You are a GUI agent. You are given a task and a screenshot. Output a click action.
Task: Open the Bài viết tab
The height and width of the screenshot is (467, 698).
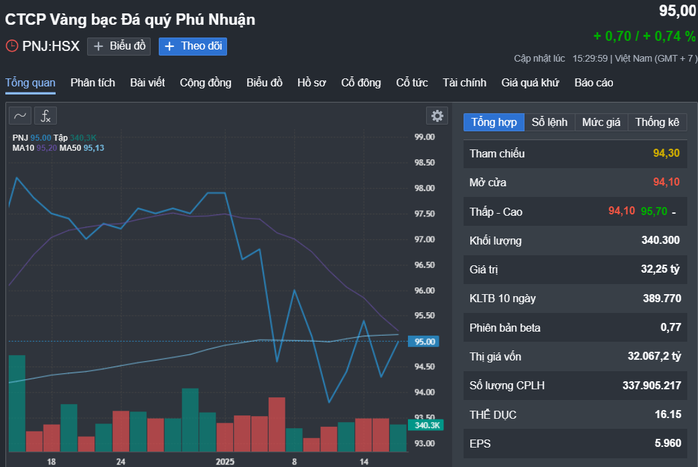147,83
